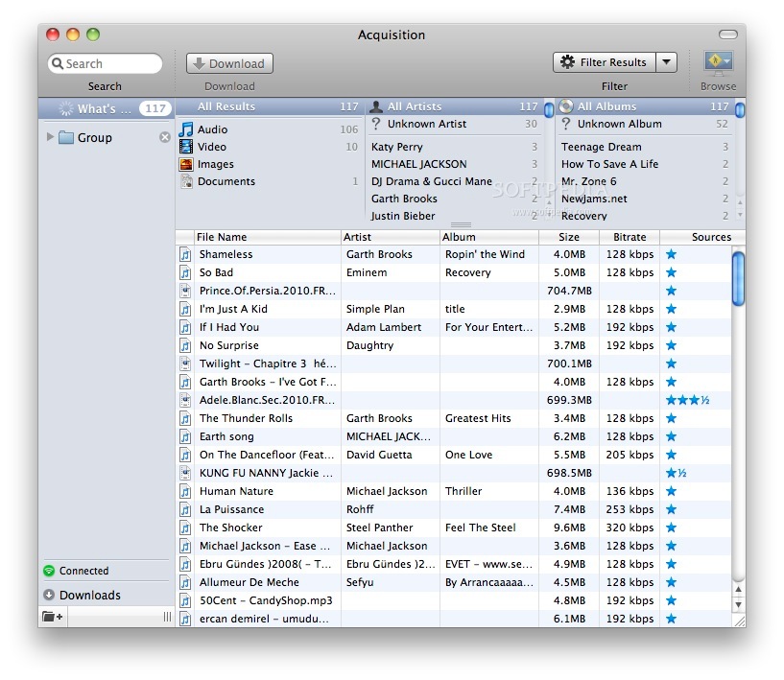Click in the Search field

(105, 63)
